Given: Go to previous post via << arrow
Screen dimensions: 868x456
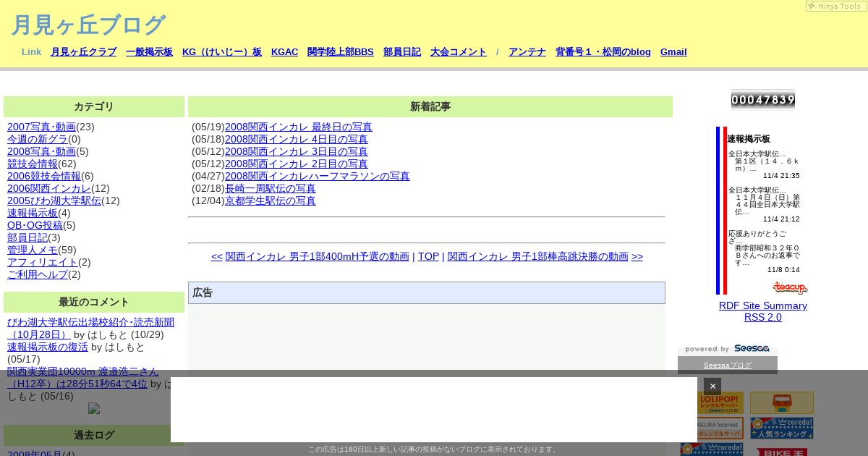Looking at the screenshot, I should 217,256.
